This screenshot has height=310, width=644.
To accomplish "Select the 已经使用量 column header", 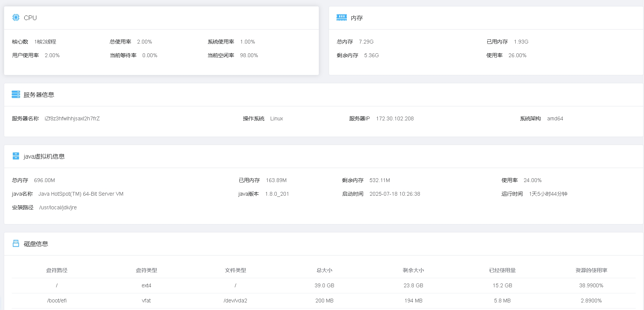I will [x=502, y=270].
